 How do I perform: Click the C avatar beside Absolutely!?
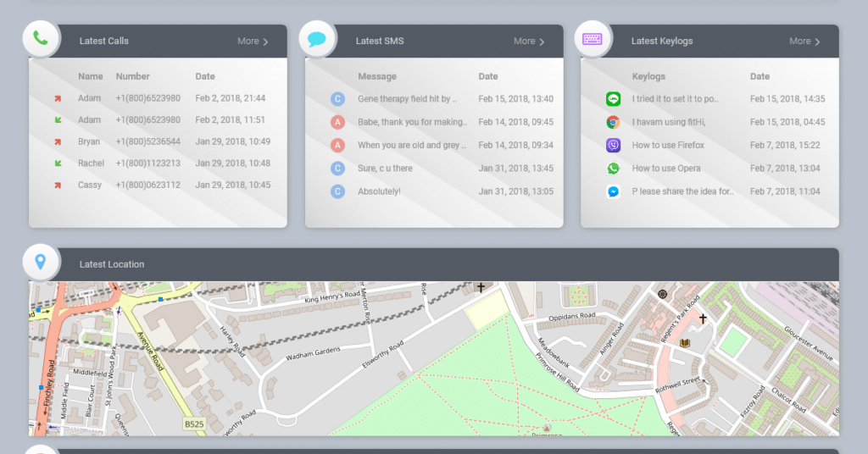coord(337,192)
